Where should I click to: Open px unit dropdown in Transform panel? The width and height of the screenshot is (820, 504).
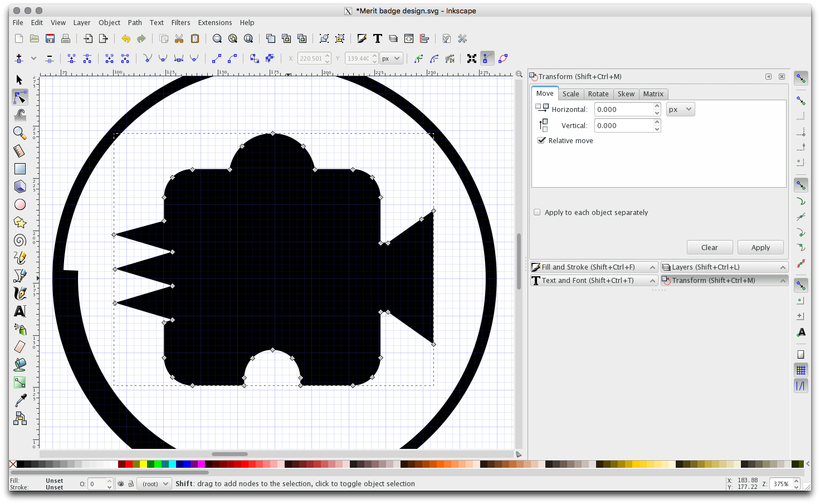680,109
